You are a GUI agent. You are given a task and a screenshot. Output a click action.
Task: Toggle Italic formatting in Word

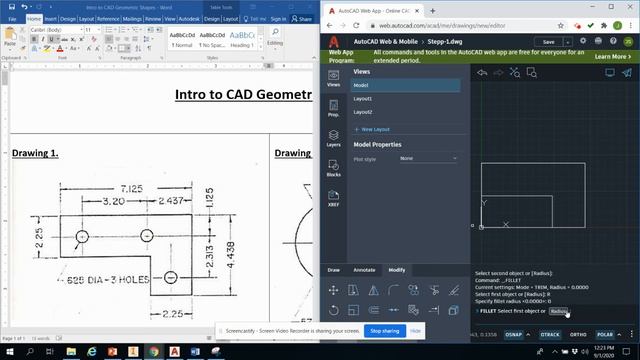[x=42, y=39]
